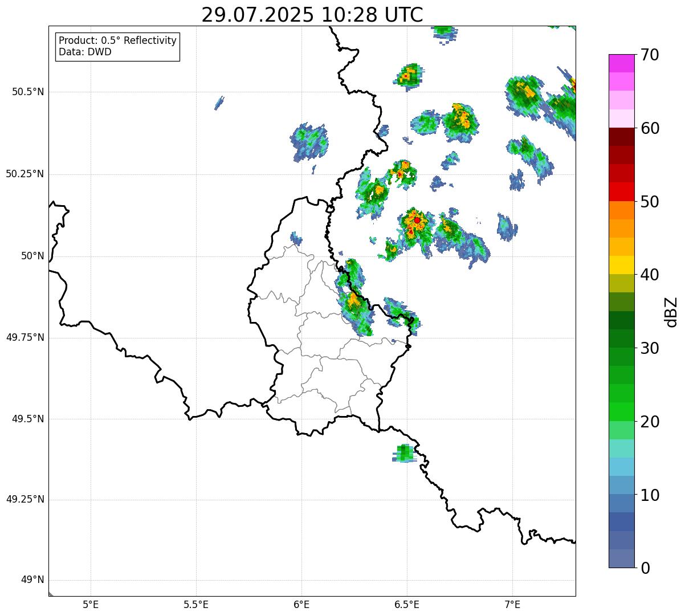Click the 50°N latitude label

(x=33, y=256)
